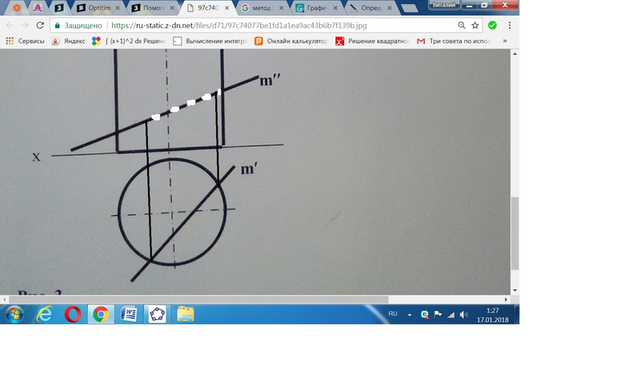The image size is (640, 374).
Task: Bookmark this page with the star icon
Action: point(475,25)
